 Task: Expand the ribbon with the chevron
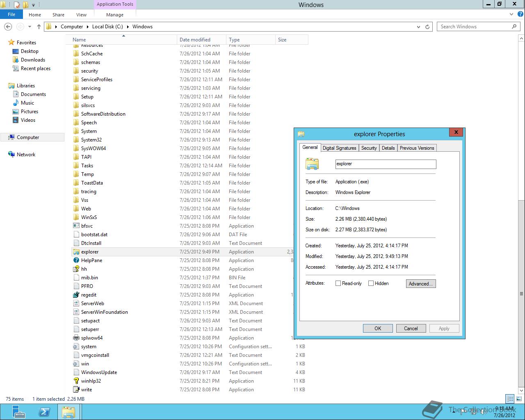pos(511,14)
